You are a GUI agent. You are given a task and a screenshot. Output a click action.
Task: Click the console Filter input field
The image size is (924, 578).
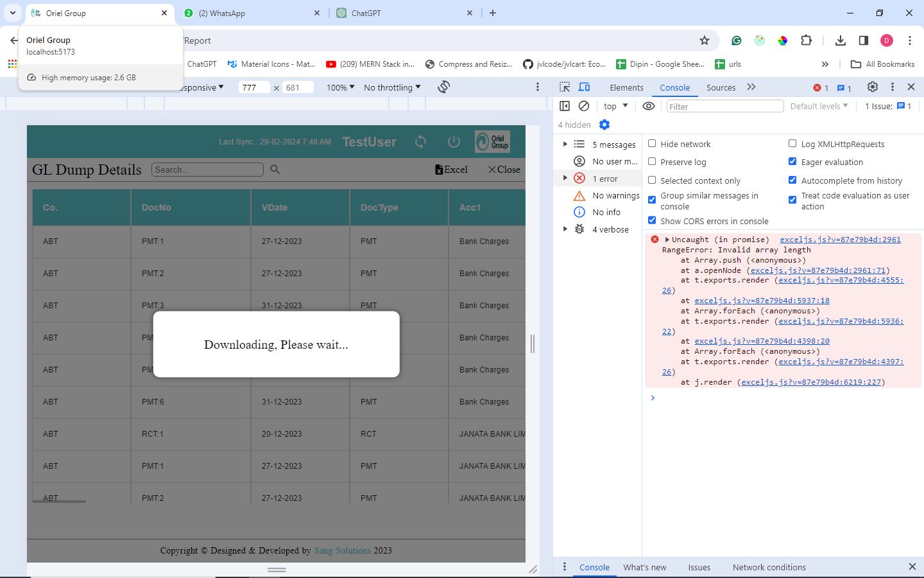click(724, 106)
